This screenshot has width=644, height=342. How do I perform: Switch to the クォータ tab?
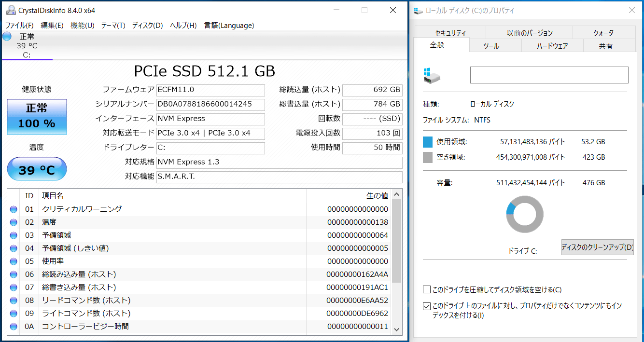[x=604, y=33]
